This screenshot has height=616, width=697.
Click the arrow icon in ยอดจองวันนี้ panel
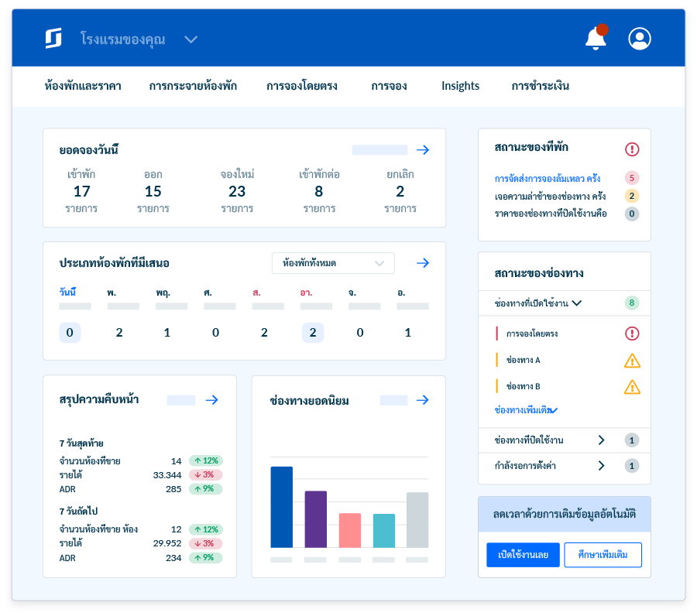tap(423, 149)
